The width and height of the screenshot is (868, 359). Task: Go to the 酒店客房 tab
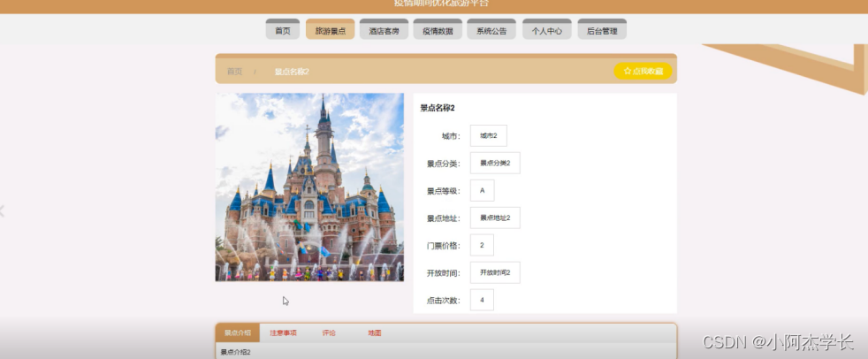coord(384,30)
